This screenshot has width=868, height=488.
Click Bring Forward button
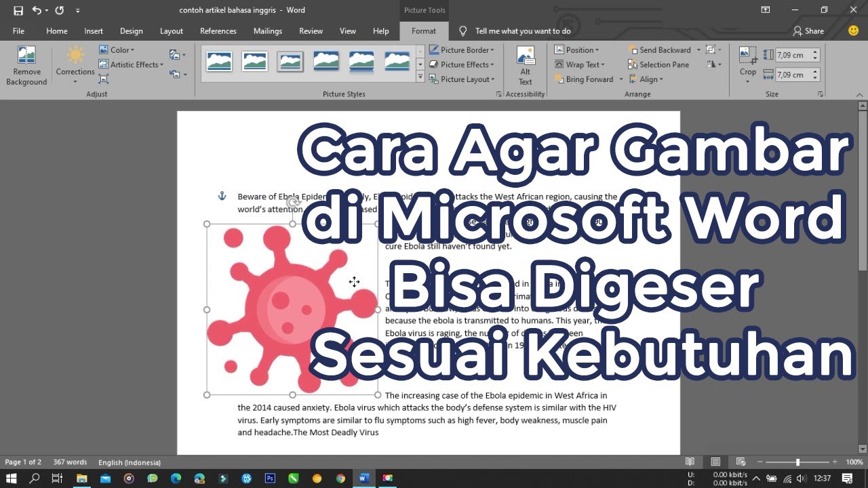tap(583, 79)
